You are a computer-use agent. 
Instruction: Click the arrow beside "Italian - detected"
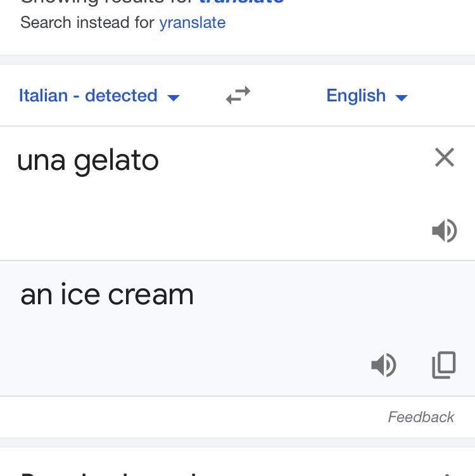click(x=174, y=98)
